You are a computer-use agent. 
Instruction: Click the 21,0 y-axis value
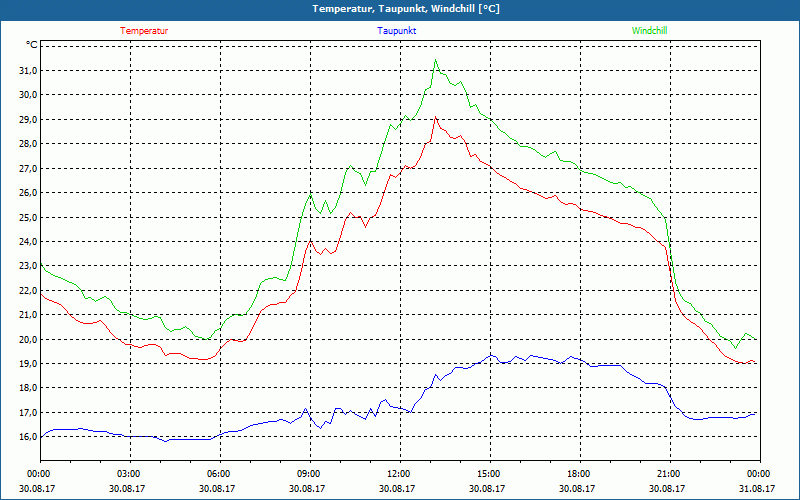point(28,315)
